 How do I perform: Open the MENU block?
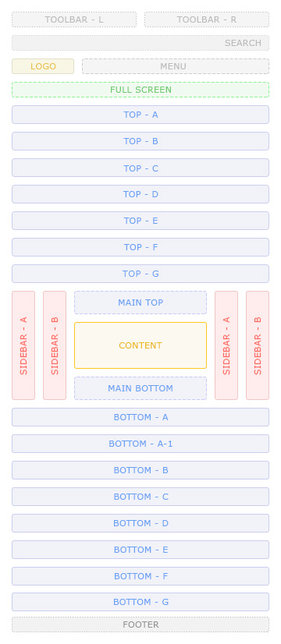coord(176,66)
